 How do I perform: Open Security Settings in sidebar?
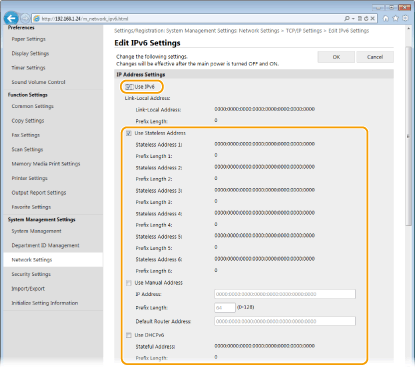coord(31,274)
